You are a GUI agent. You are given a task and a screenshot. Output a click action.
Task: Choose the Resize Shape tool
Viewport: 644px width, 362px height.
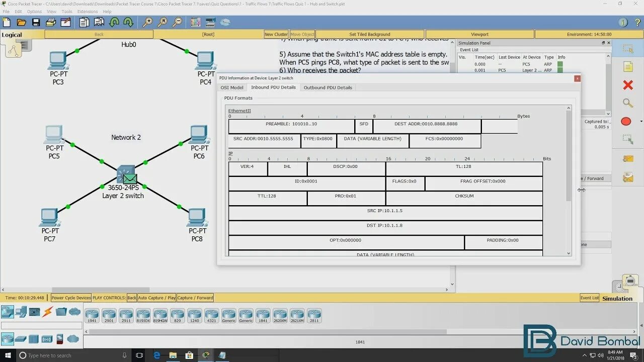[x=628, y=139]
